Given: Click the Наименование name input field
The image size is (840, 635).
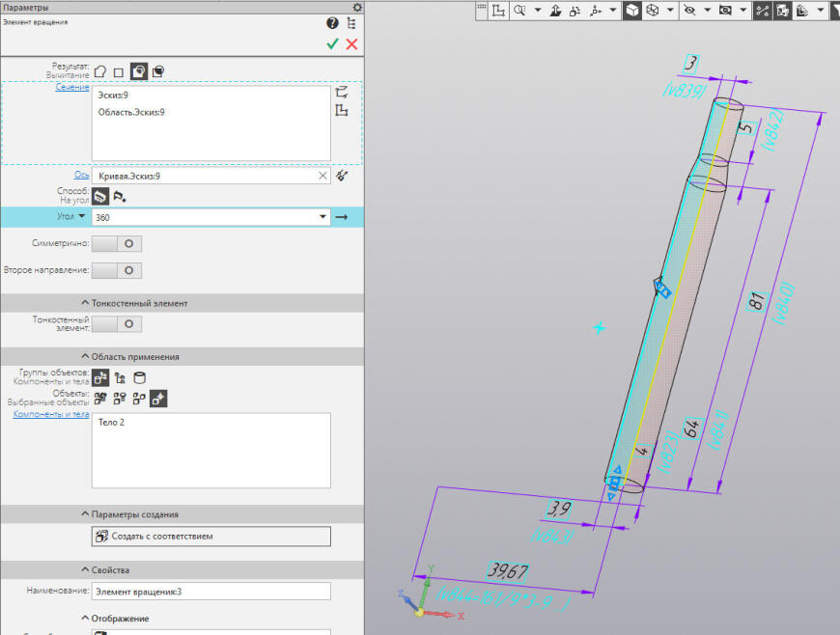Looking at the screenshot, I should coord(210,592).
